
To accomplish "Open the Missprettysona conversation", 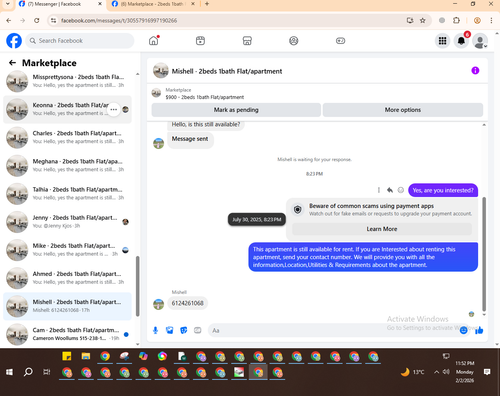I will (x=67, y=81).
